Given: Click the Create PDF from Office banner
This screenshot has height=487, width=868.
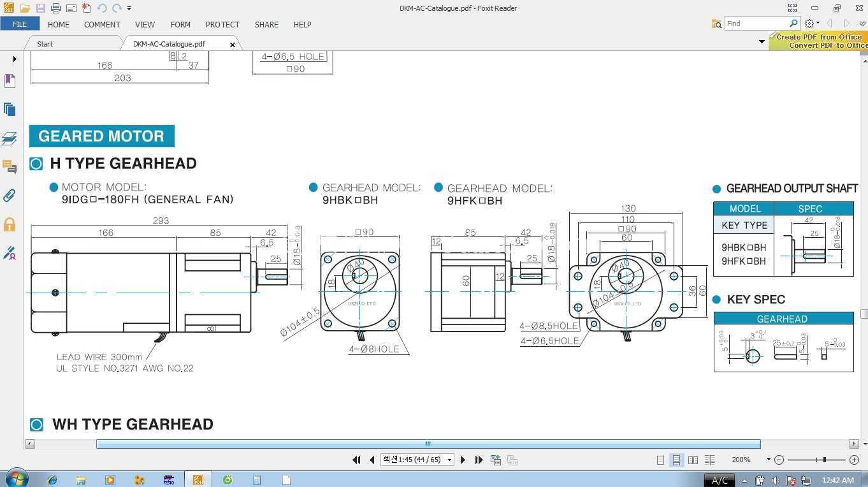Looking at the screenshot, I should 819,41.
